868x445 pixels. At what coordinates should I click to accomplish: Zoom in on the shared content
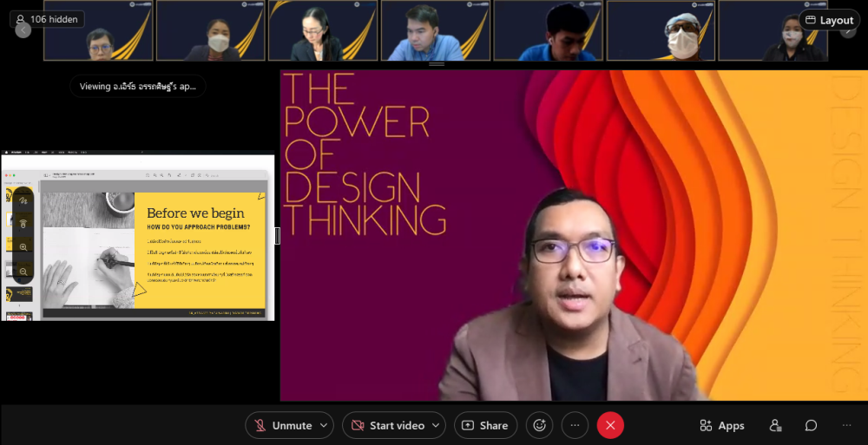tap(23, 247)
